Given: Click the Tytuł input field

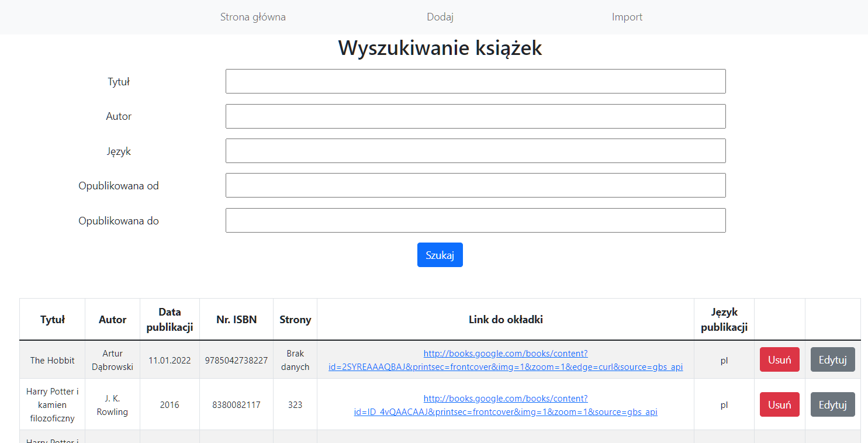Looking at the screenshot, I should 475,81.
